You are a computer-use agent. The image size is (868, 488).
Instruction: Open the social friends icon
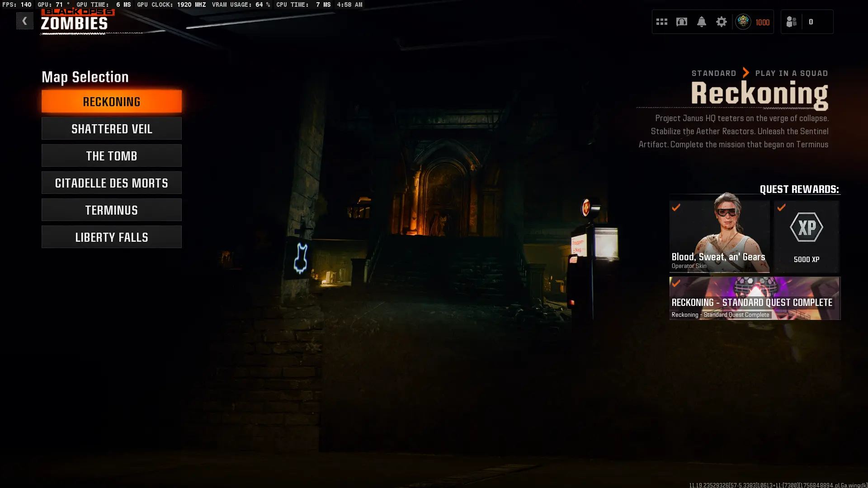[791, 22]
